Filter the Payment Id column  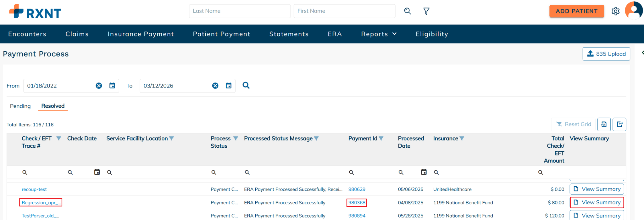click(381, 138)
